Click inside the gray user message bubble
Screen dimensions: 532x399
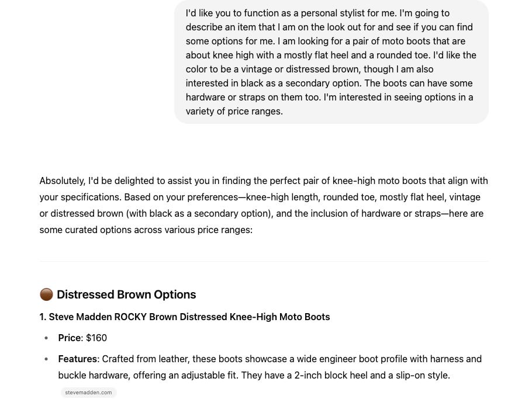pos(331,62)
